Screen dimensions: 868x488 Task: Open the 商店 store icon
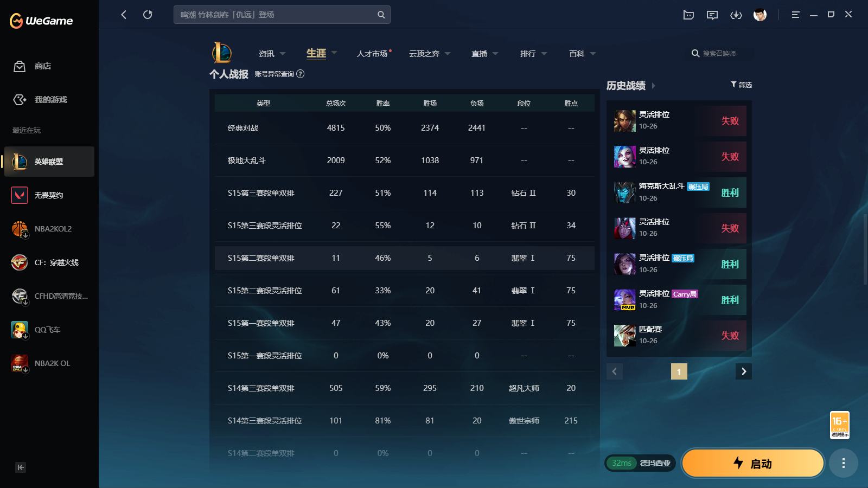point(20,66)
